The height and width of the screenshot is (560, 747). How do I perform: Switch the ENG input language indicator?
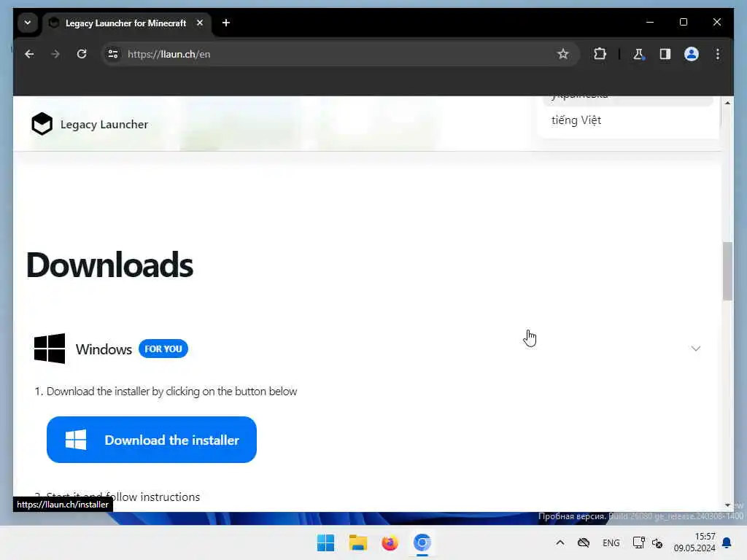611,542
